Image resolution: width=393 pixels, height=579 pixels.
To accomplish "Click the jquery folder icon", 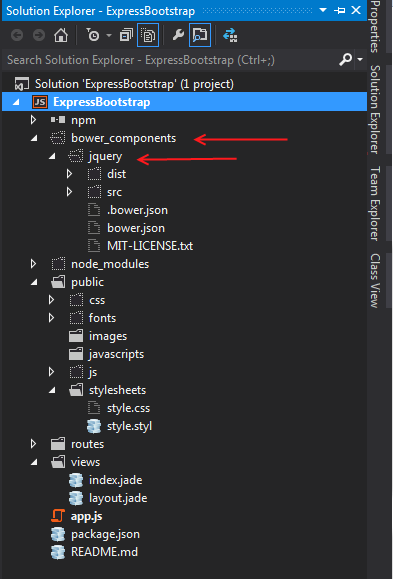I will coord(76,156).
